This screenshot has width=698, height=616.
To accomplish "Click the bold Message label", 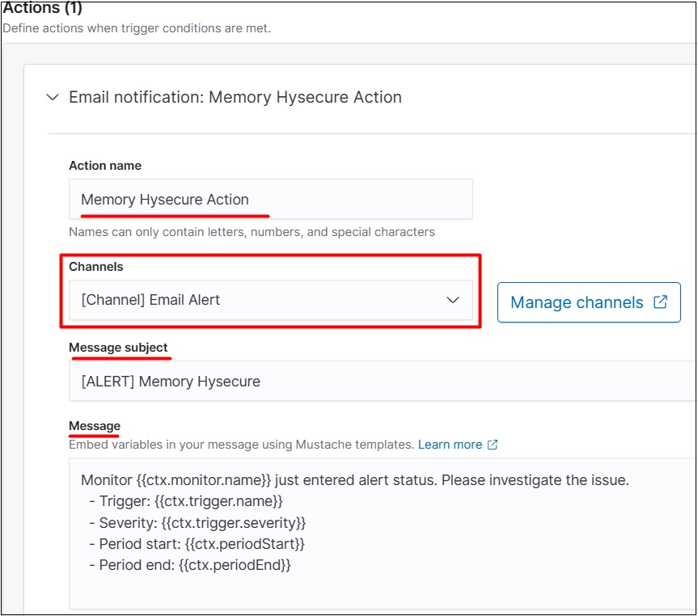I will [x=95, y=426].
